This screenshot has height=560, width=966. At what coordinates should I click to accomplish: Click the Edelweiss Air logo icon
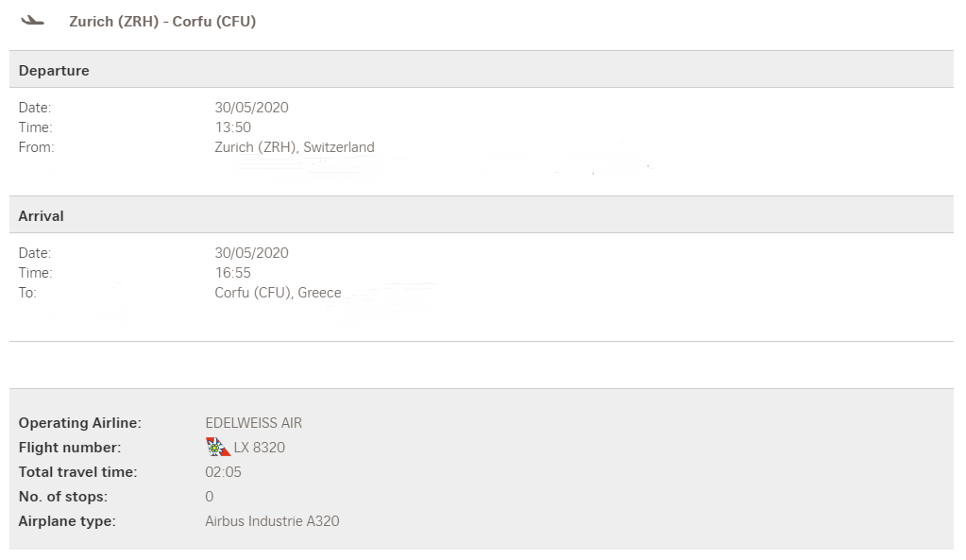point(218,447)
